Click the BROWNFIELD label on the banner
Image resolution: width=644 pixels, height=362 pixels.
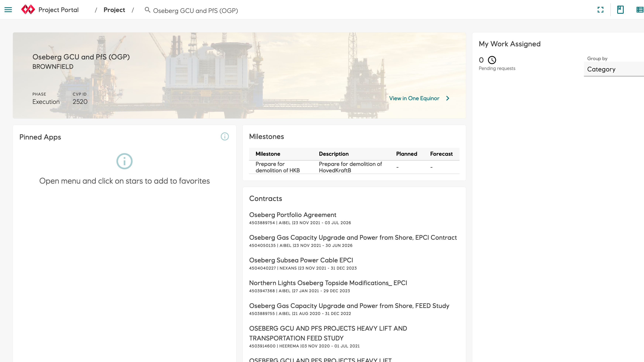click(53, 67)
